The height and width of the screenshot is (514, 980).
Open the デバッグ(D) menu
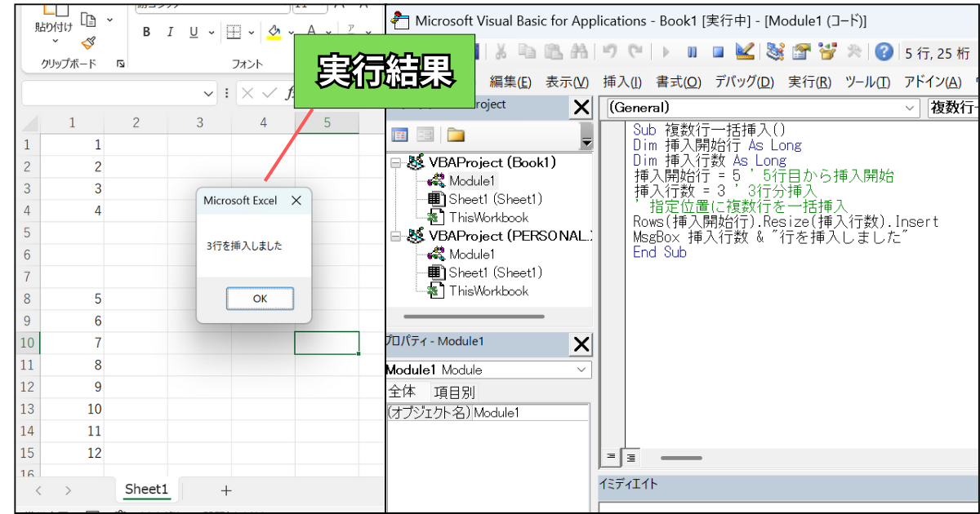click(745, 82)
